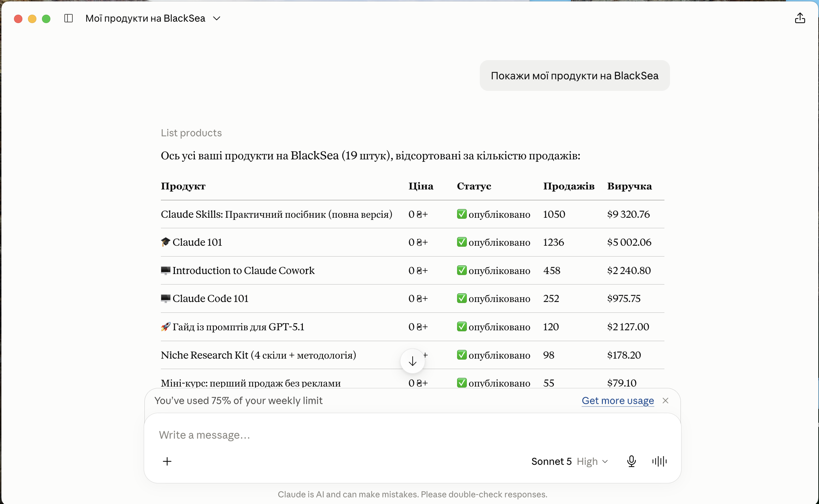Click the chat title Мої продукти на BlackSea
Screen dimensions: 819x504
pos(145,18)
